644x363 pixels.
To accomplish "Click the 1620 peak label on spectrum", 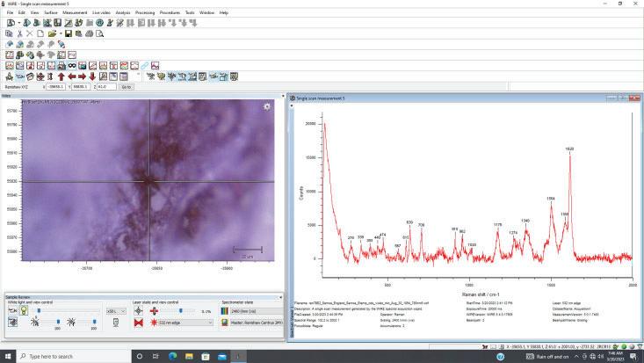I will point(569,149).
